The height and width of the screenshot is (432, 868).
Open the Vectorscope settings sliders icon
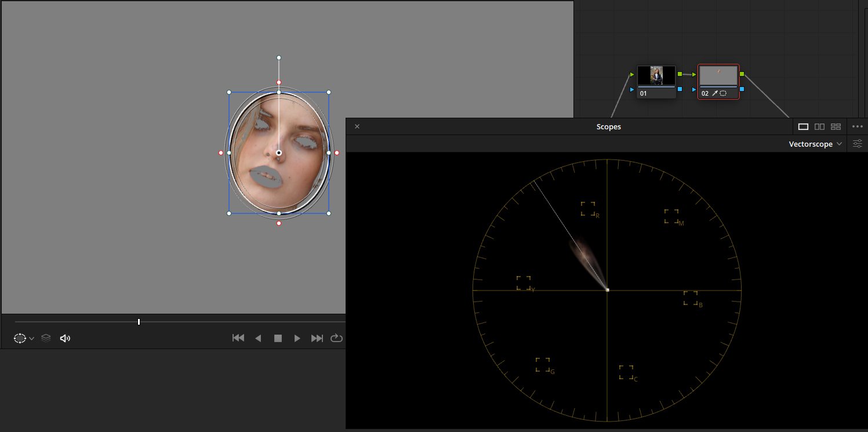coord(858,144)
